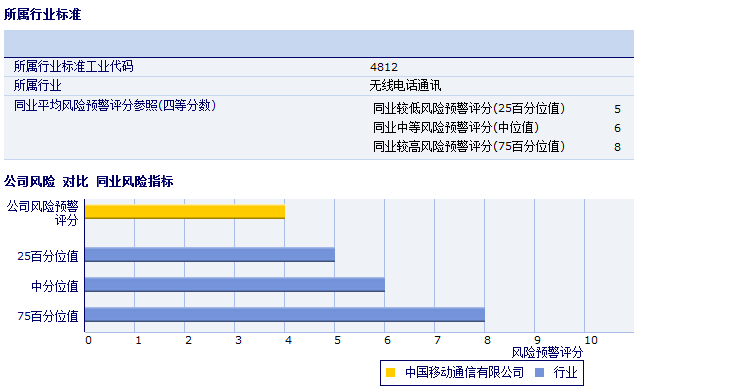Click the axis tick label 10
Viewport: 749px width, 392px height.
pos(591,340)
